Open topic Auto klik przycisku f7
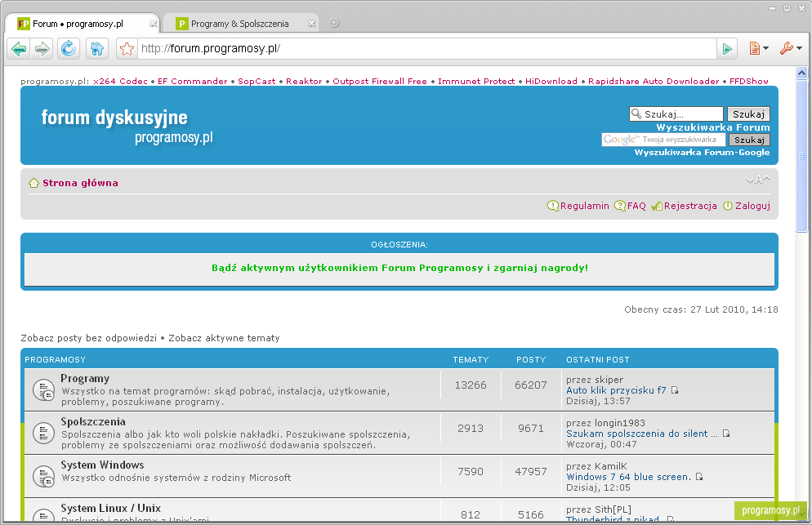 pyautogui.click(x=616, y=390)
